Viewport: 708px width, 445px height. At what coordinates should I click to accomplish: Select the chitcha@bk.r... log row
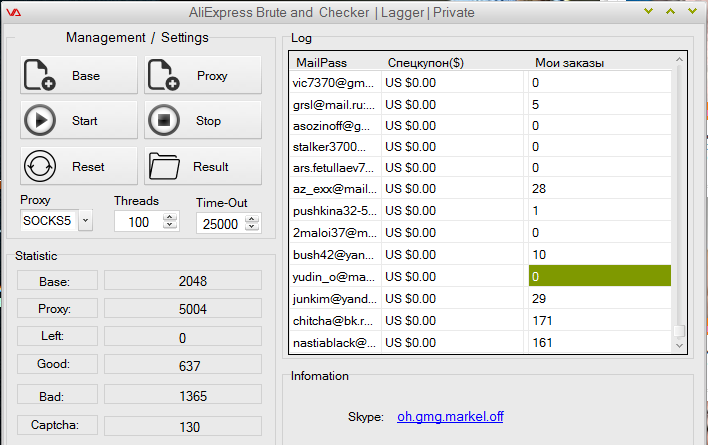334,322
